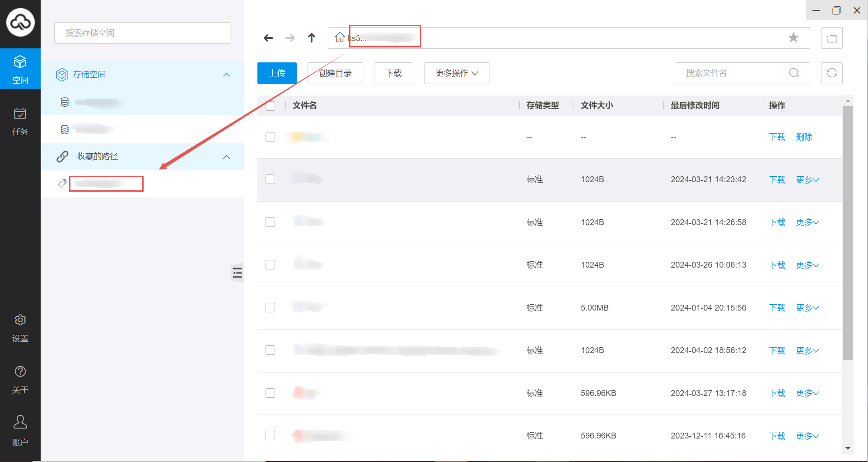This screenshot has height=462, width=868.
Task: Click the blue 上传 button
Action: (277, 73)
